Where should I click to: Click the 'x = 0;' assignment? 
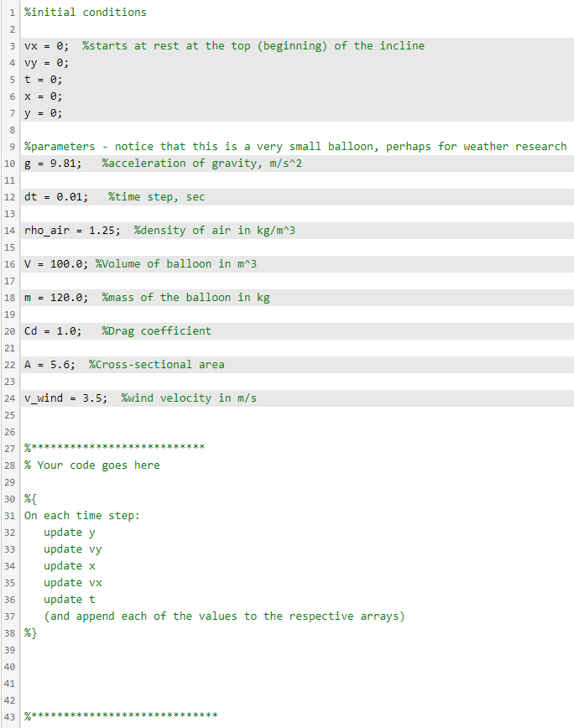tap(43, 96)
